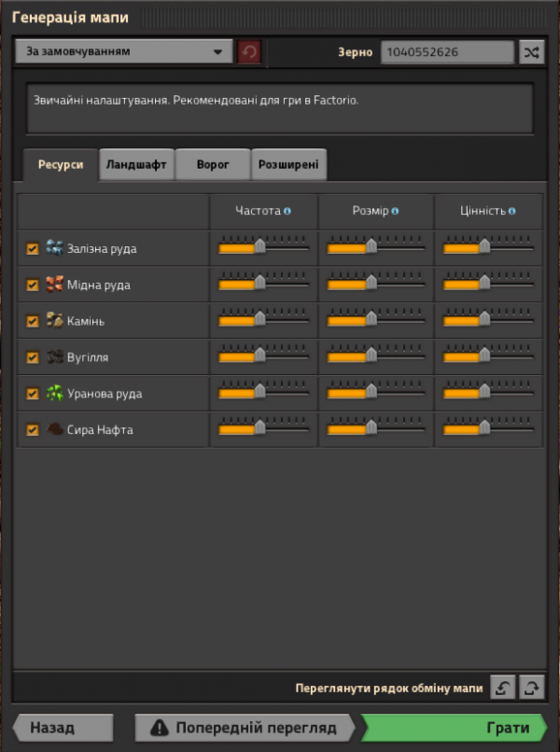Click Сира Нафта size slider

click(x=376, y=426)
